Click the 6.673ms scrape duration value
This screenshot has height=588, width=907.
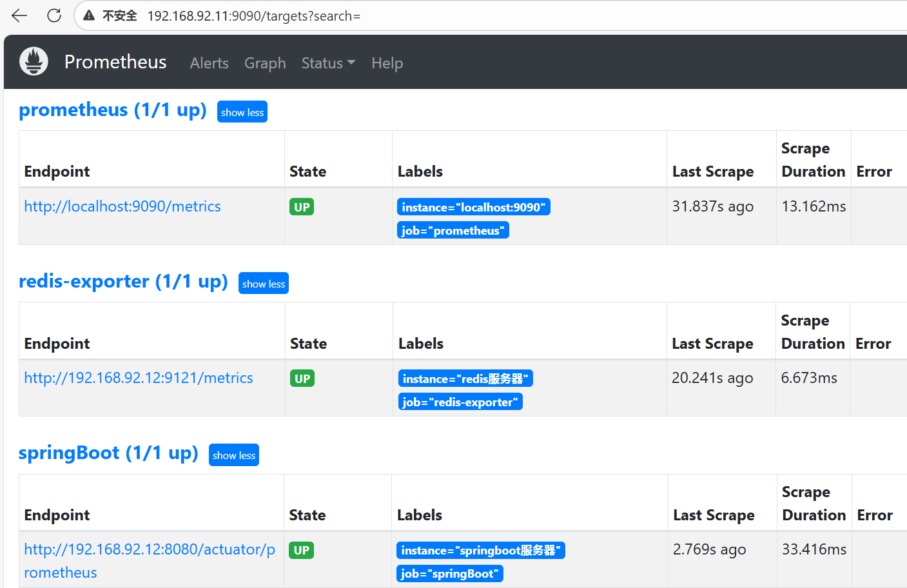coord(809,378)
